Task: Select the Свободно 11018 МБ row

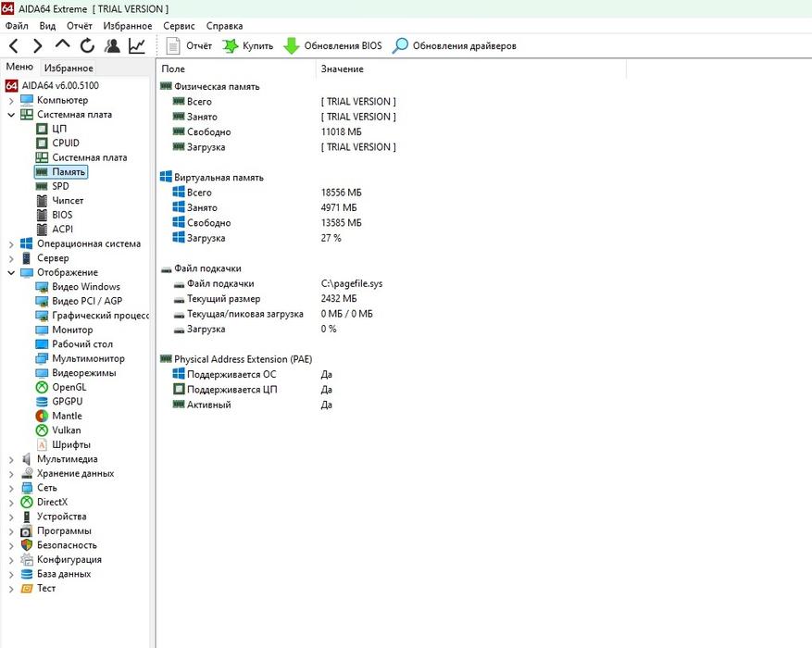Action: pyautogui.click(x=267, y=132)
